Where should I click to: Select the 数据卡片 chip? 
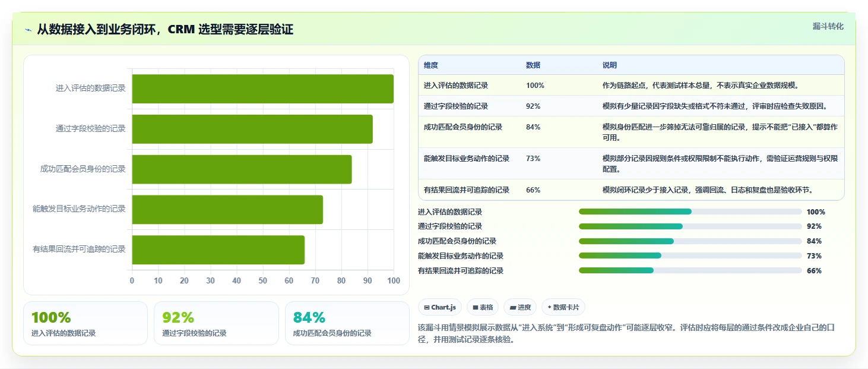pos(563,307)
